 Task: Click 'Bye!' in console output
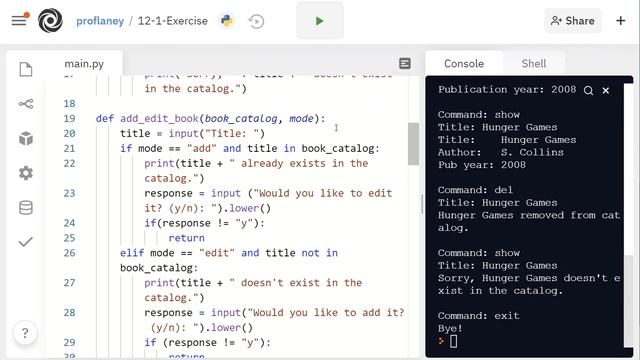tap(450, 329)
